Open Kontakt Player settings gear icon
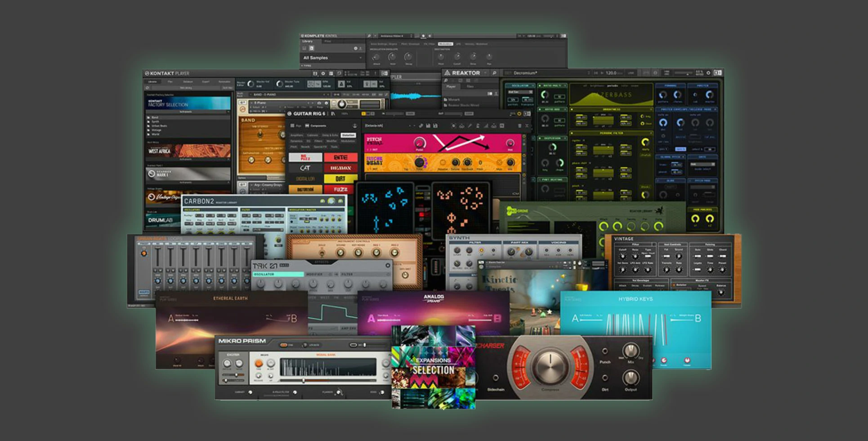This screenshot has width=868, height=441. [x=323, y=73]
